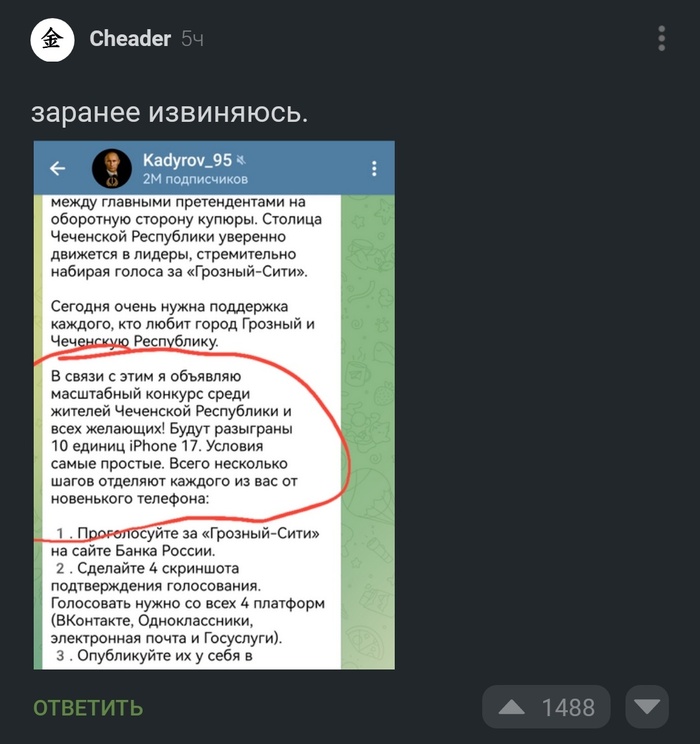The image size is (700, 744).
Task: Open the Telegram channel's three-dot menu
Action: click(x=374, y=168)
